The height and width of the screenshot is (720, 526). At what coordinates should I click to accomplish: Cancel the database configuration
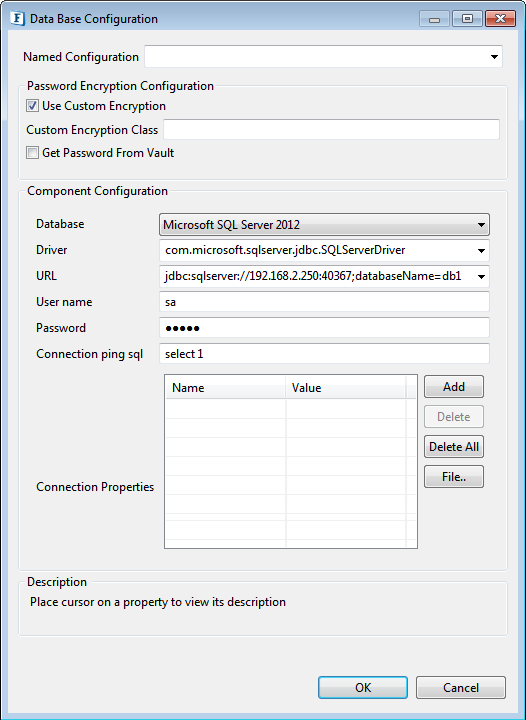[461, 687]
